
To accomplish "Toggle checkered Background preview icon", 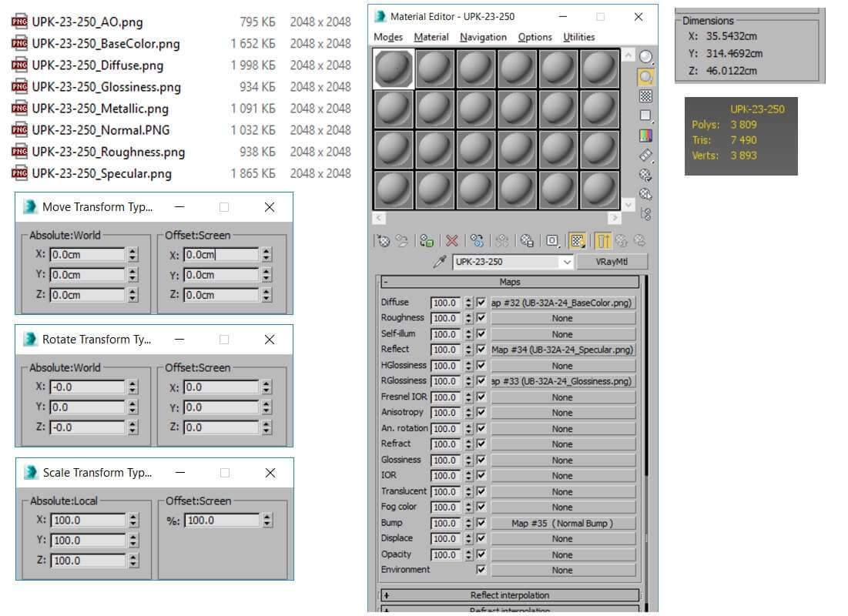I will [x=645, y=96].
